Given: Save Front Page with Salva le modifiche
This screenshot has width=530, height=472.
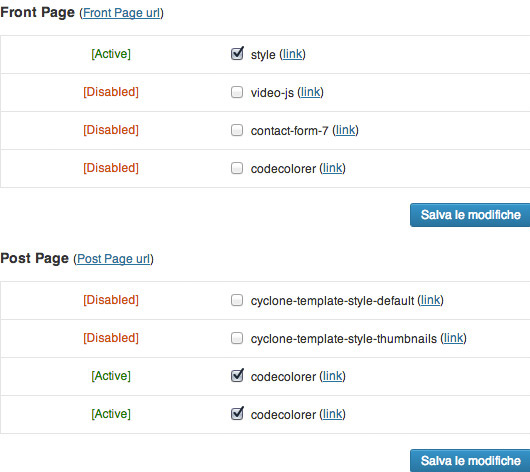Looking at the screenshot, I should pos(470,215).
